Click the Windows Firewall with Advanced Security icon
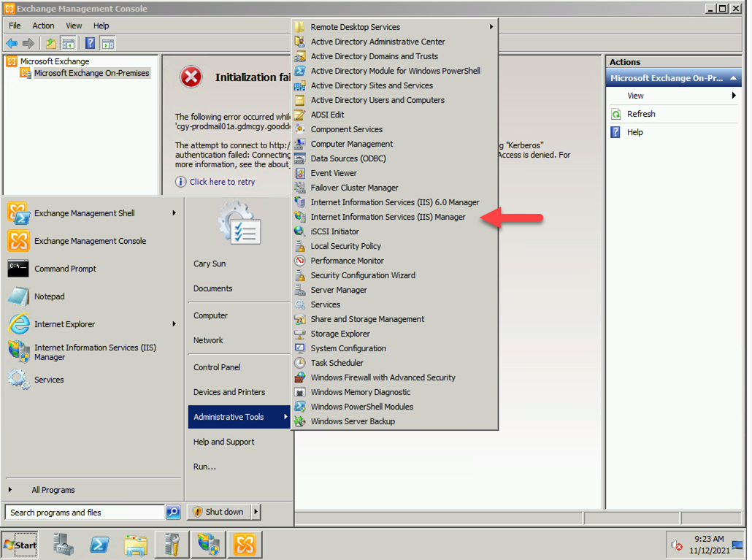 click(x=300, y=377)
